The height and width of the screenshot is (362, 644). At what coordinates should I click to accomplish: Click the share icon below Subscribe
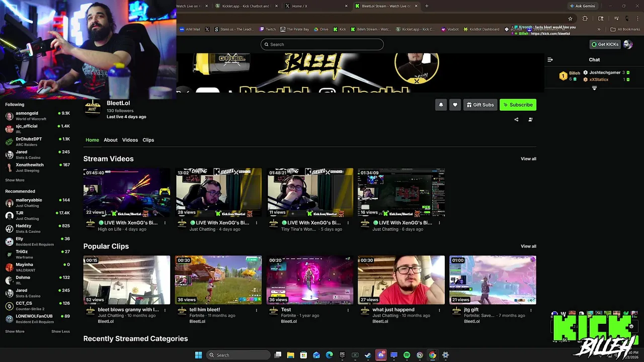tap(516, 120)
